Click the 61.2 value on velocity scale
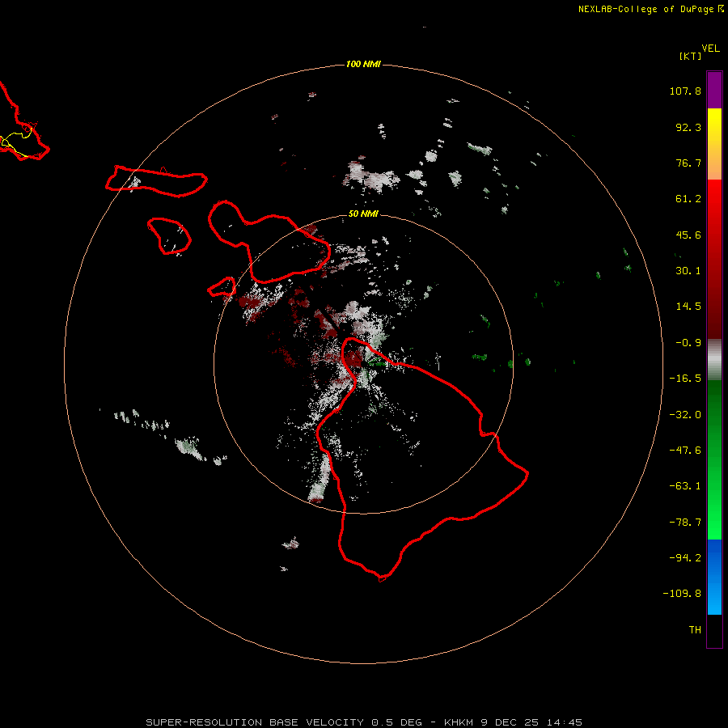728x728 pixels. pyautogui.click(x=688, y=199)
